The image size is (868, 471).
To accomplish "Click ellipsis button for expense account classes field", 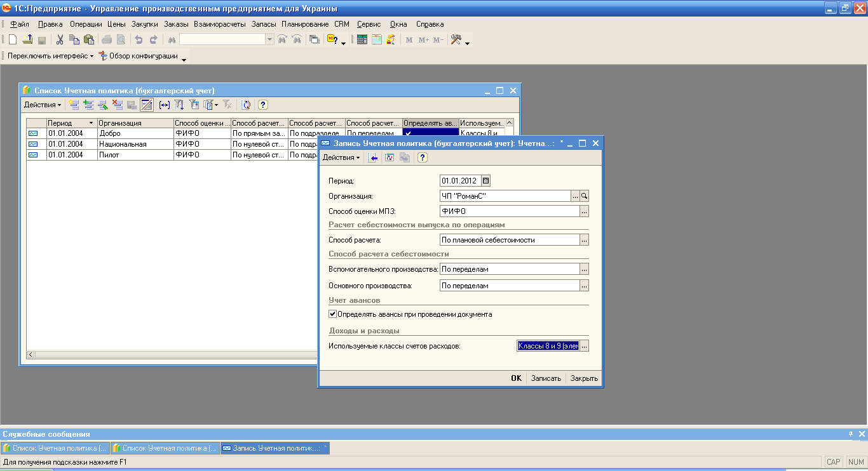I will click(x=585, y=346).
